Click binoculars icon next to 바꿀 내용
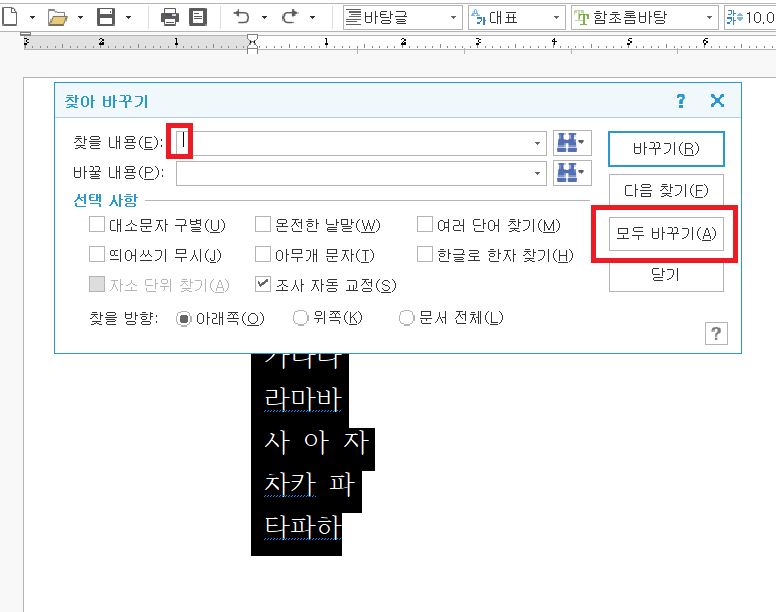Image resolution: width=776 pixels, height=612 pixels. (x=572, y=173)
